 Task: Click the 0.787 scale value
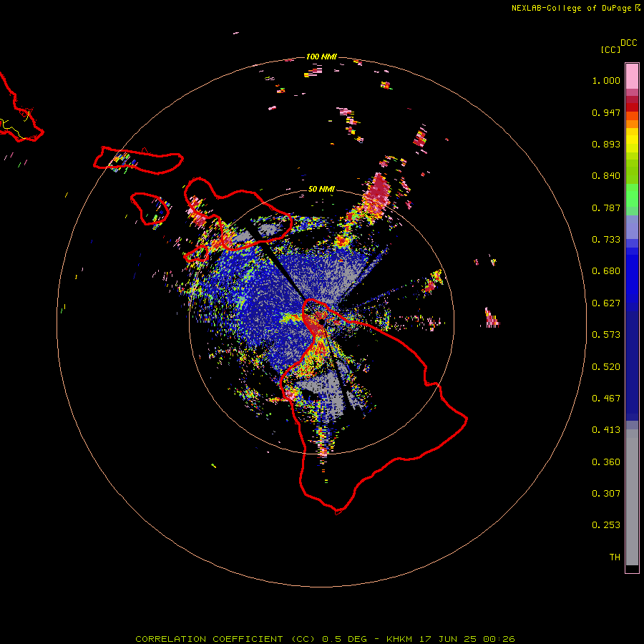click(606, 208)
